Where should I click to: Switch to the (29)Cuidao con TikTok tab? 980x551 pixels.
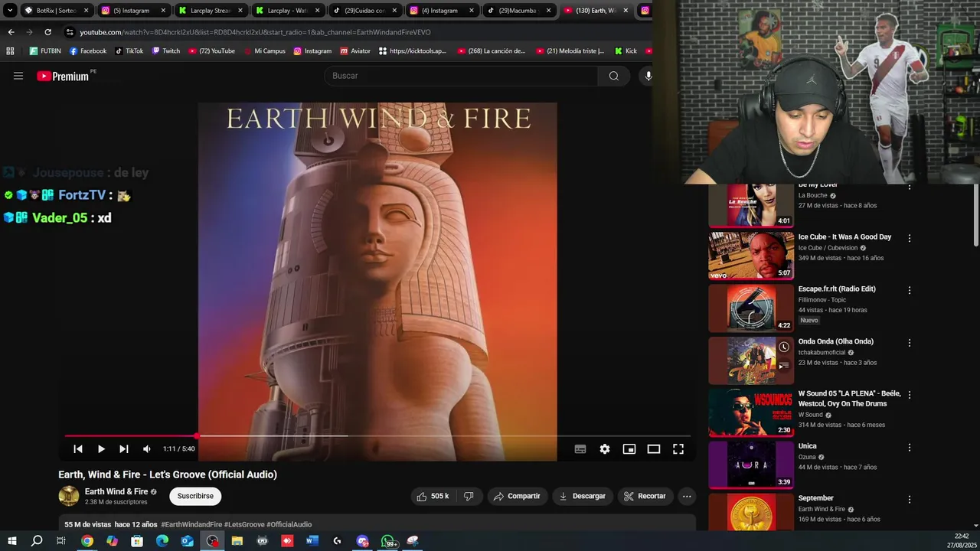point(364,11)
